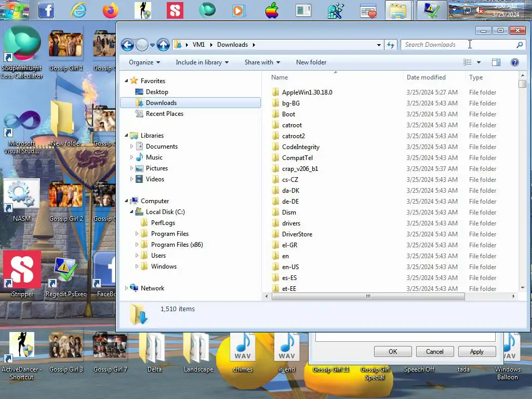Screen dimensions: 532x399
Task: Select Music library in navigation pane
Action: 154,157
